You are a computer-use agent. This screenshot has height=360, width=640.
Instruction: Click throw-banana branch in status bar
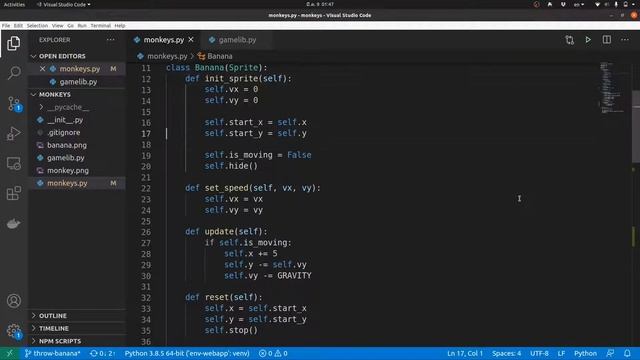tap(52, 353)
